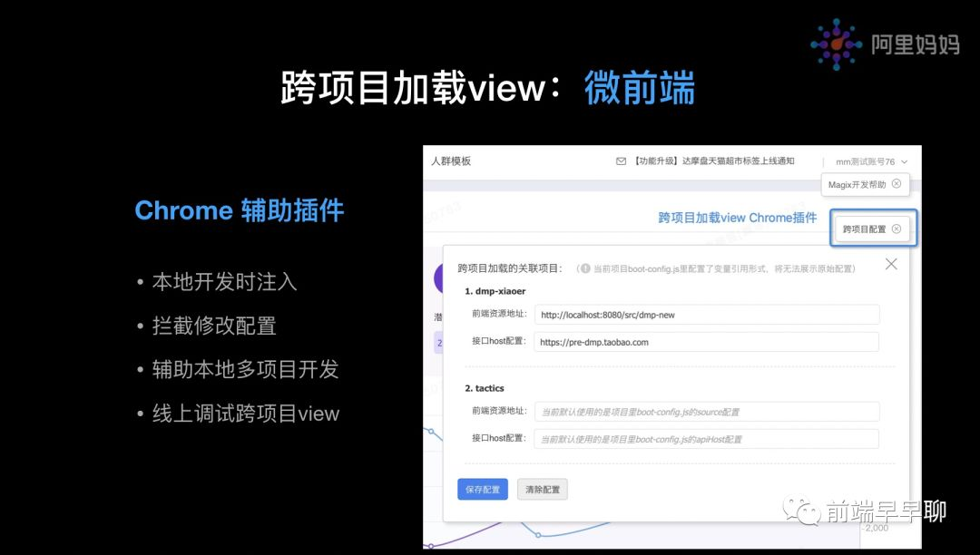980x555 pixels.
Task: Click the 清除配置 button
Action: pyautogui.click(x=543, y=490)
